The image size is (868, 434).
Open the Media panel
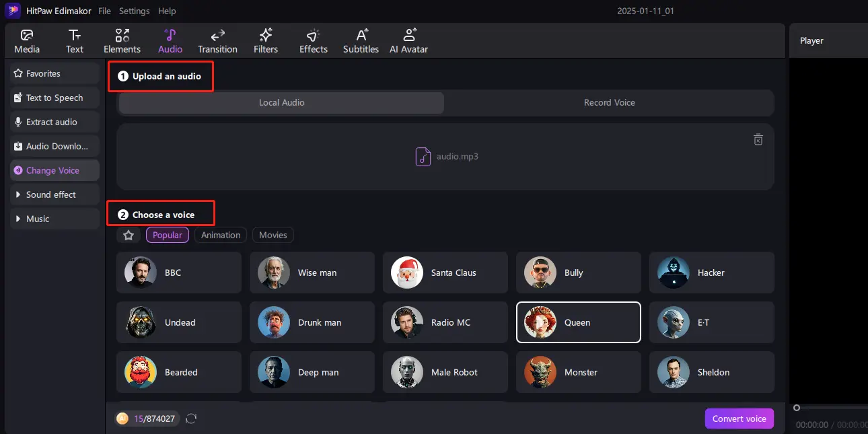pos(27,41)
